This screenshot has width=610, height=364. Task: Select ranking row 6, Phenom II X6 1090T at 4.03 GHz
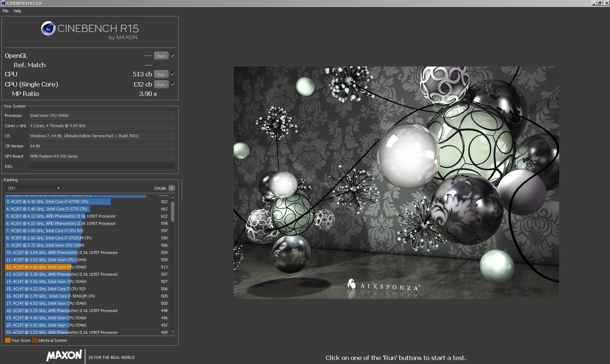pos(87,223)
